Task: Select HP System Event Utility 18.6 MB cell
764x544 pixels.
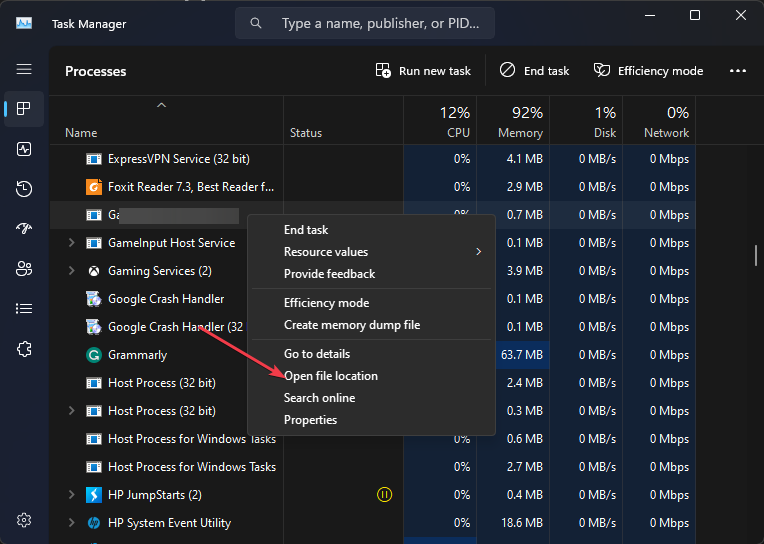Action: click(x=513, y=523)
